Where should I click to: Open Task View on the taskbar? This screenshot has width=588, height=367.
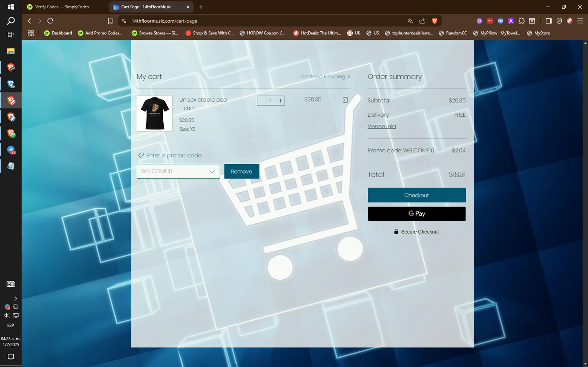(x=11, y=35)
